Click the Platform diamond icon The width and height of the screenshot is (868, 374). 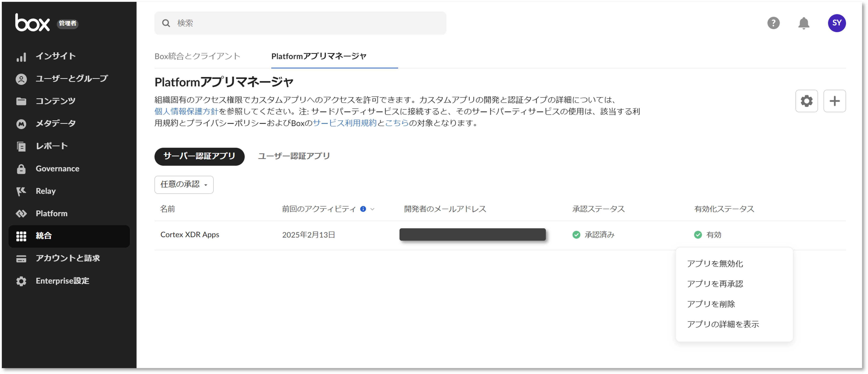coord(21,214)
